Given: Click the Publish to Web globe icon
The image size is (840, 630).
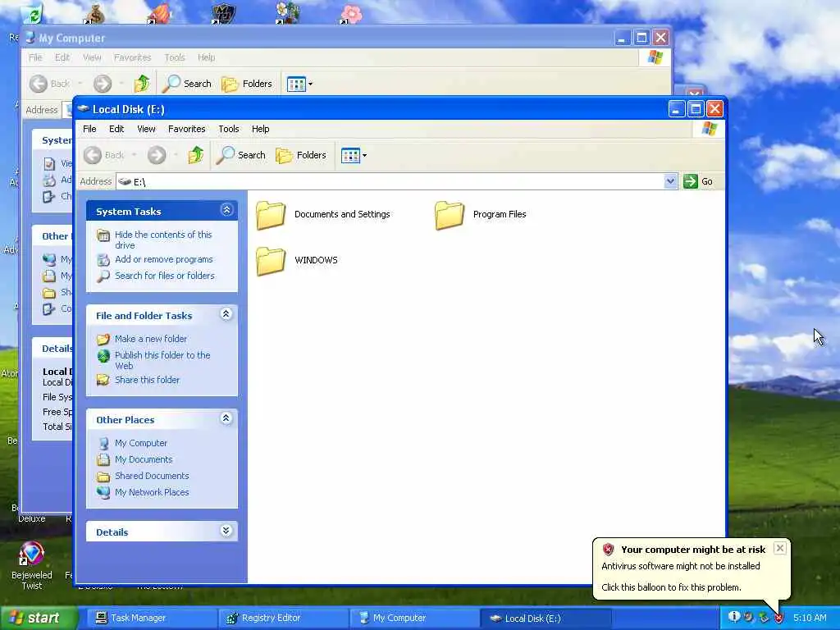Looking at the screenshot, I should (x=103, y=356).
